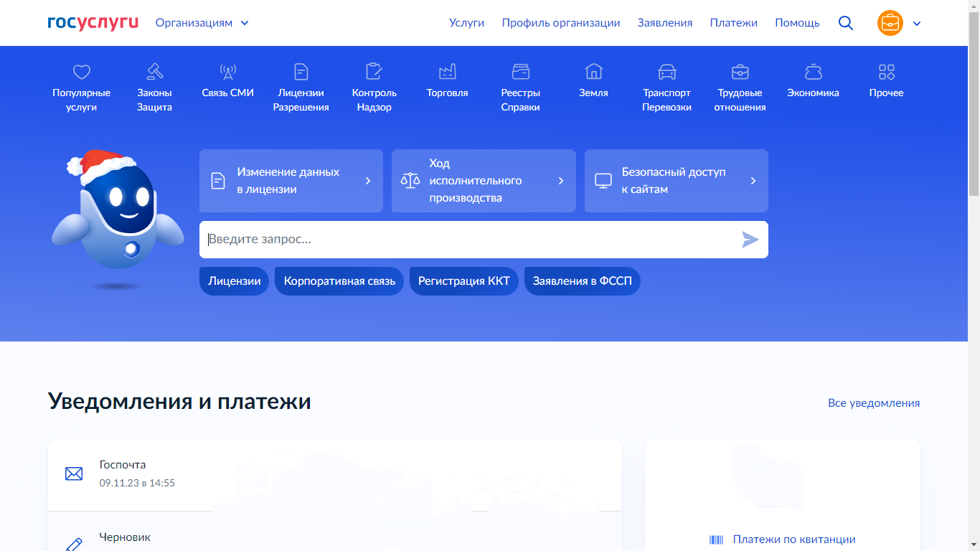This screenshot has width=980, height=551.
Task: Open the Экономика money bag icon
Action: tap(813, 72)
